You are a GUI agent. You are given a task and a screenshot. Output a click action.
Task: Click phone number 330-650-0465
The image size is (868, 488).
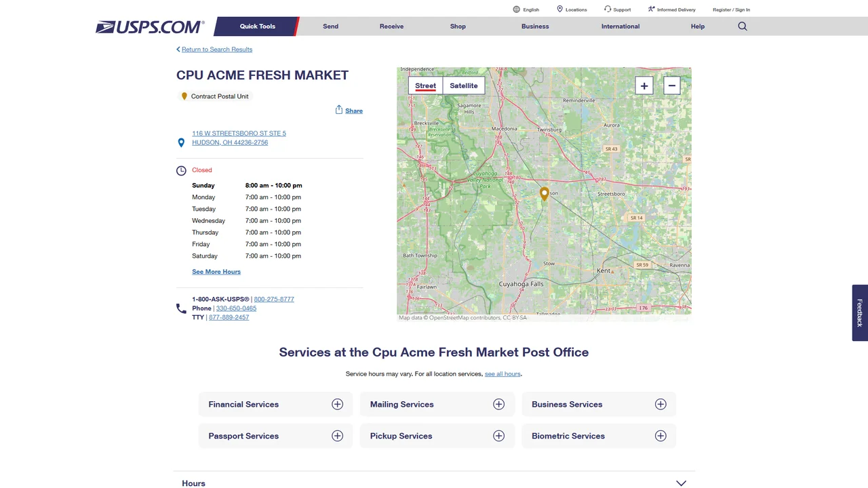[236, 308]
